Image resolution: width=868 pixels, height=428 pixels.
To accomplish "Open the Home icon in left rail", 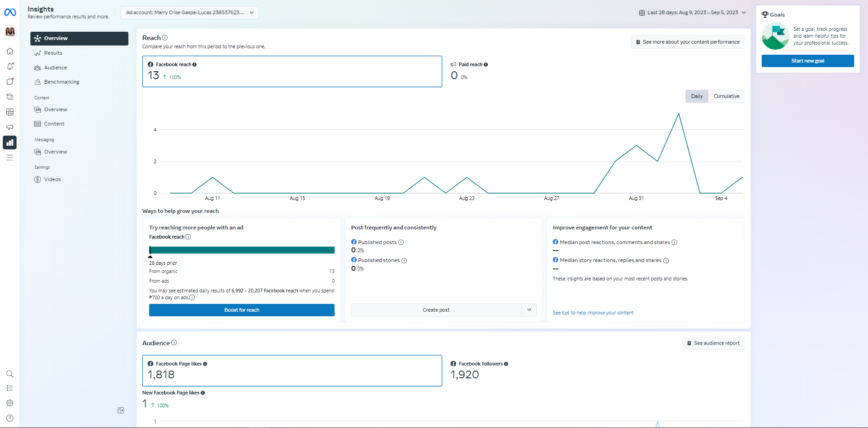I will (10, 51).
